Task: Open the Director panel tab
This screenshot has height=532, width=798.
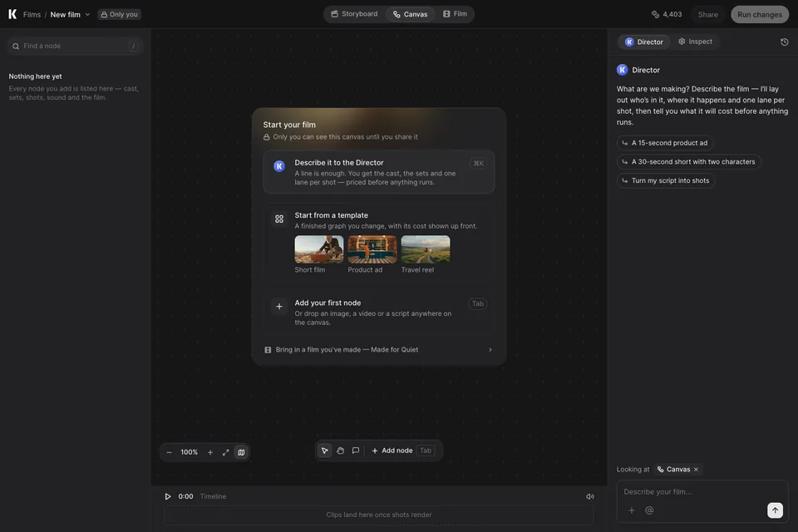Action: coord(644,42)
